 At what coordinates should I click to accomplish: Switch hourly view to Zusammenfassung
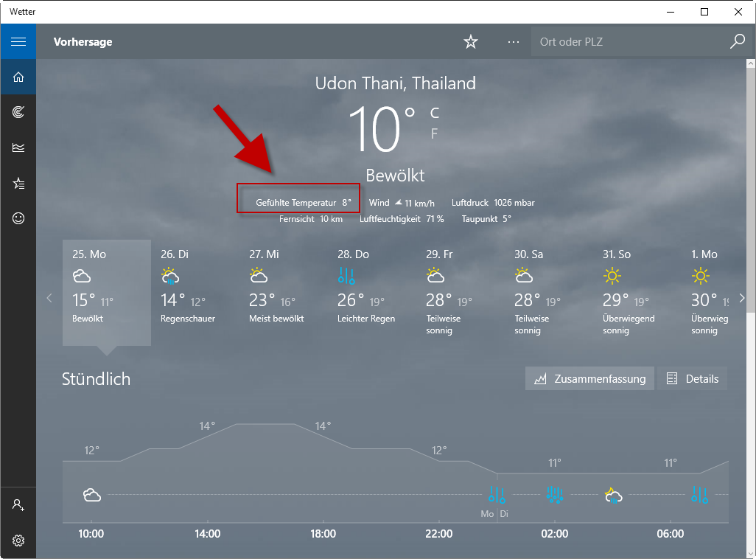pyautogui.click(x=589, y=379)
